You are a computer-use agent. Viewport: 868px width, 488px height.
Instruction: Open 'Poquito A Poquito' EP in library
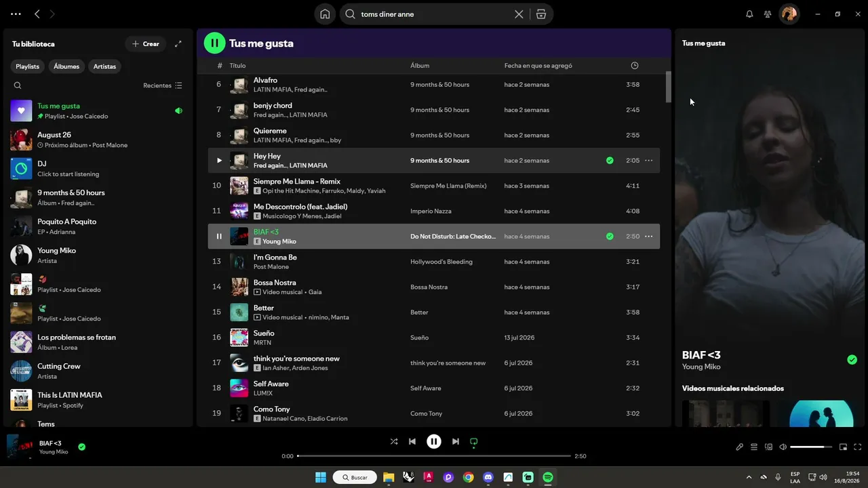pos(98,226)
